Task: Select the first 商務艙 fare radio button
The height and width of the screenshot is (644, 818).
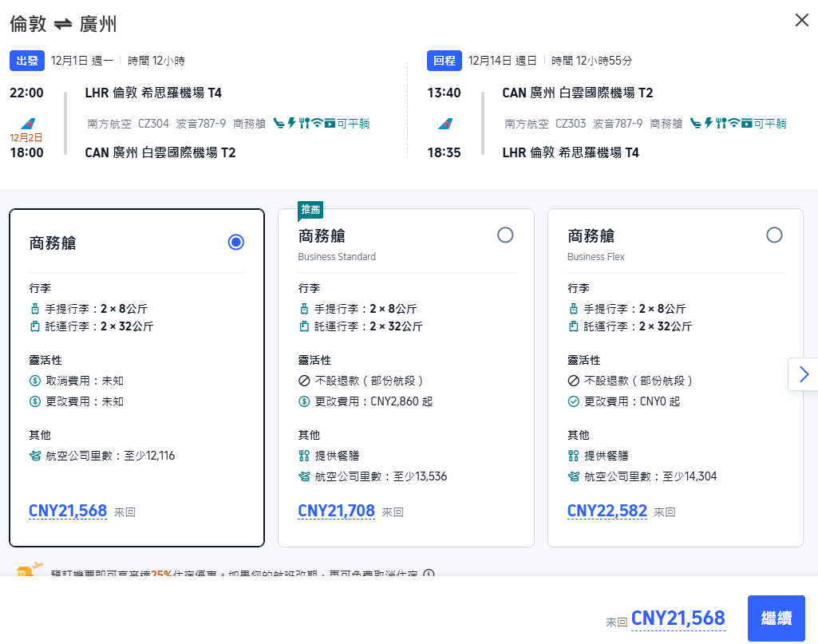Action: [x=235, y=242]
